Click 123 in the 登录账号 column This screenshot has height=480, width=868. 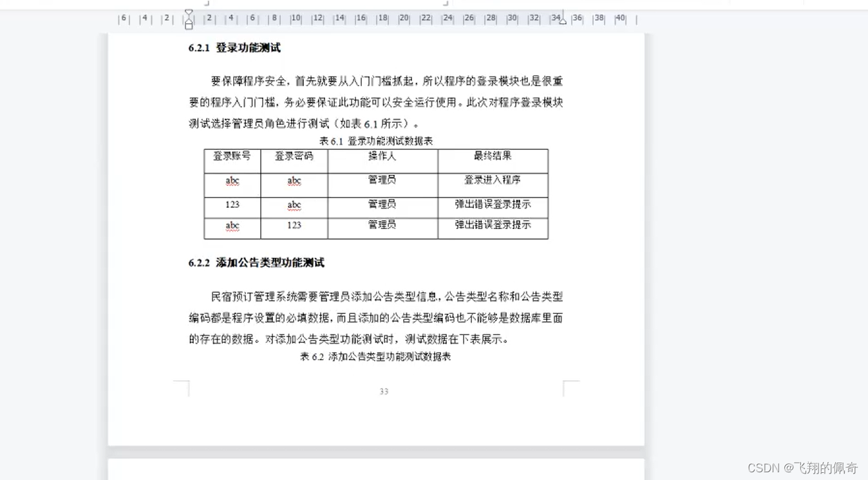pos(232,205)
